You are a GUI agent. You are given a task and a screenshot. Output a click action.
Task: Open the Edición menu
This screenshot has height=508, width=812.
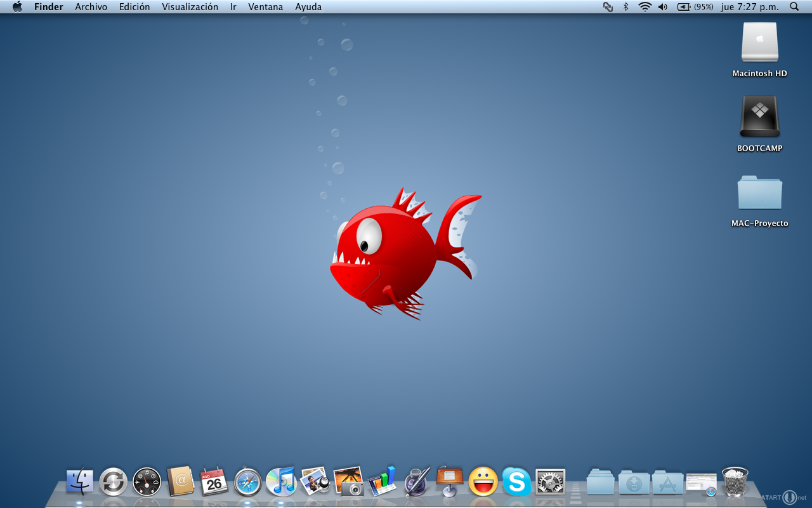134,7
